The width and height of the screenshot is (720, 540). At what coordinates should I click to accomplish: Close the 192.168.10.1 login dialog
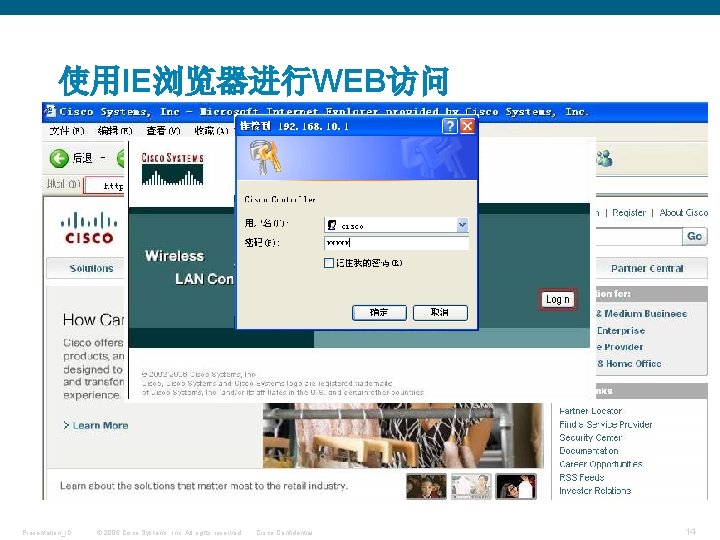point(467,126)
